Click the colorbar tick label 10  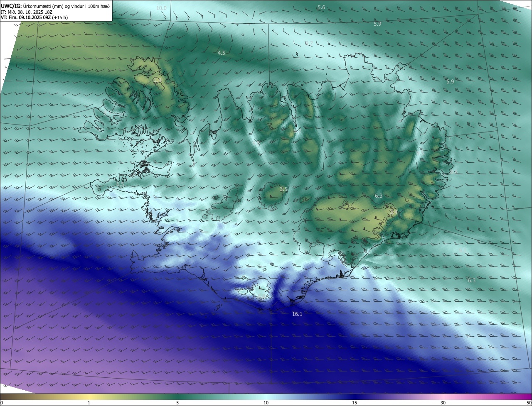click(x=266, y=403)
